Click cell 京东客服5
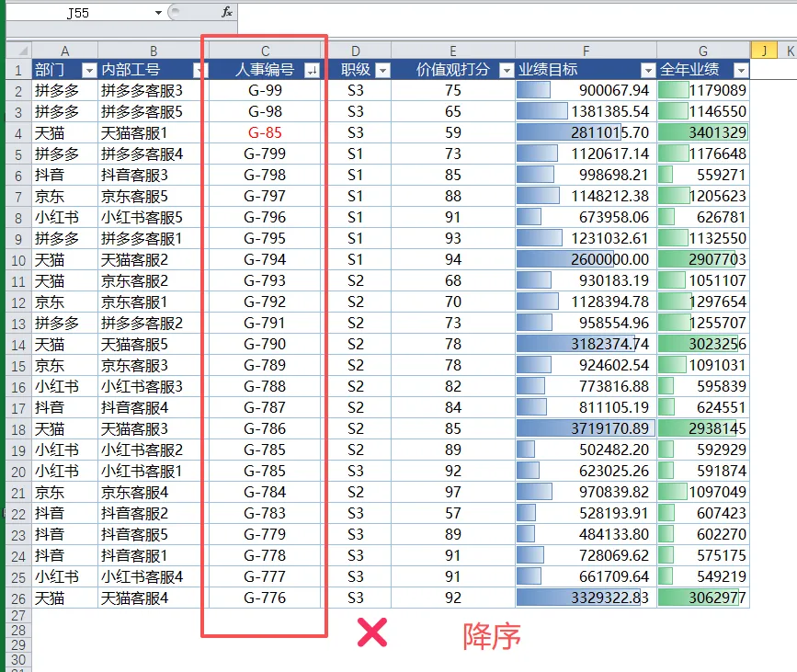 (x=154, y=196)
